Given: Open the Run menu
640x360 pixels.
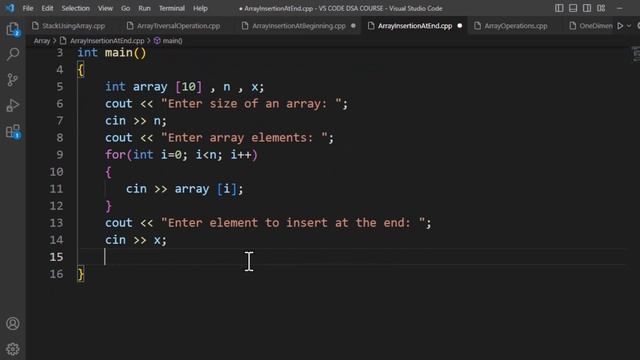Looking at the screenshot, I should [144, 8].
